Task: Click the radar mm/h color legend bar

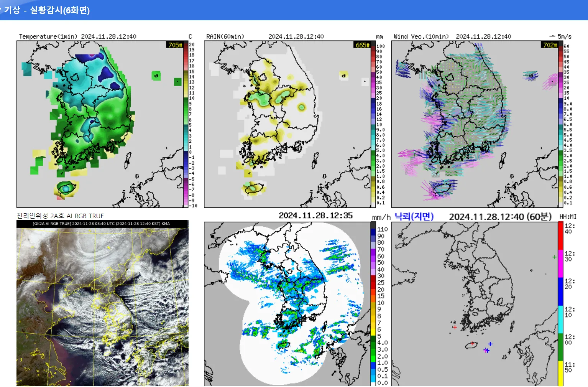Action: 373,304
